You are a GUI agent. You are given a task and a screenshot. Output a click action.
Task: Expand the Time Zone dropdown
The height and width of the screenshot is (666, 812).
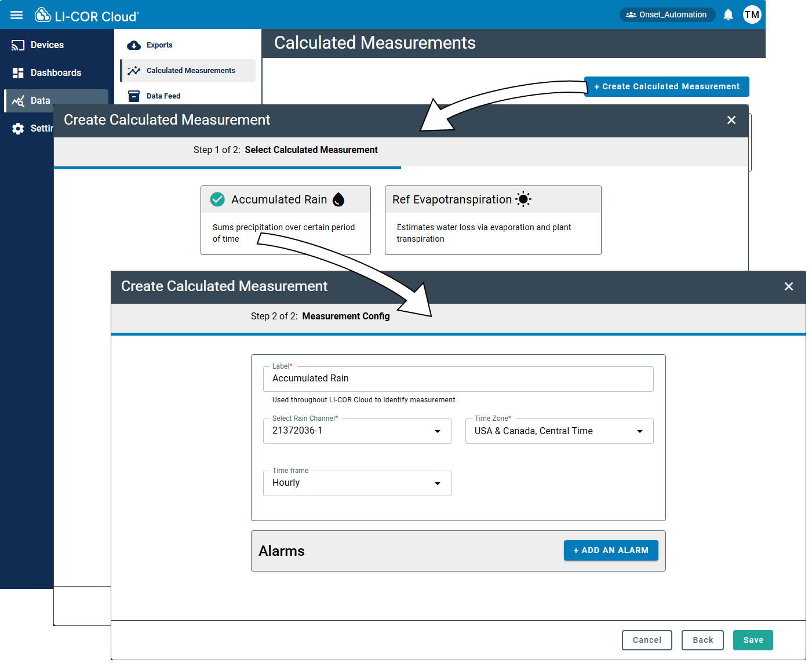click(x=559, y=431)
